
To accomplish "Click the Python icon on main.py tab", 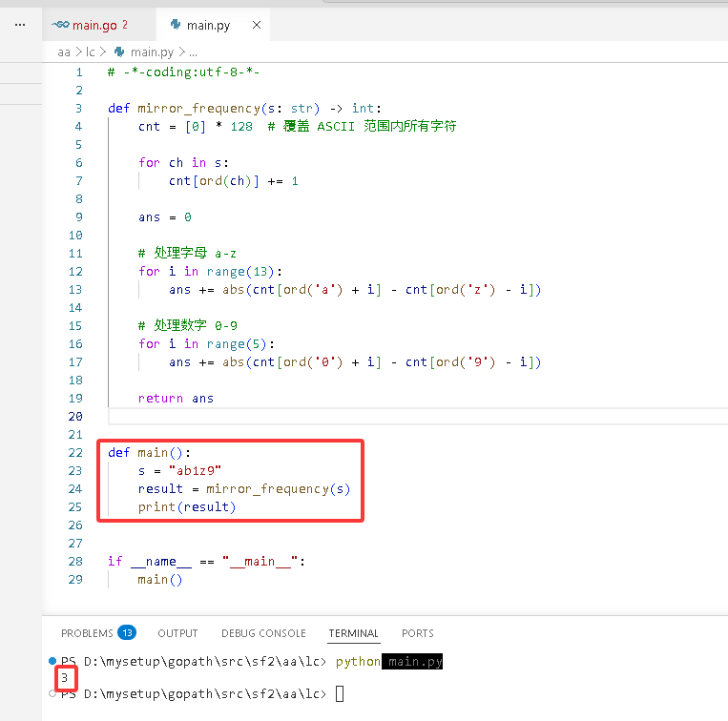I will pos(176,25).
